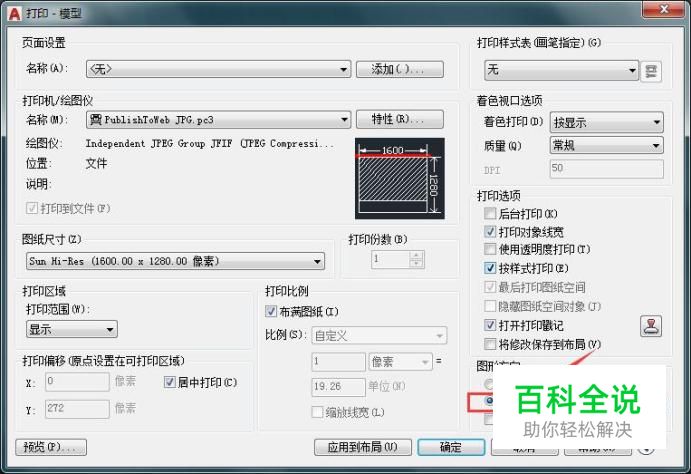Screen dimensions: 691x474
Task: Open the 像素 units dropdown
Action: (x=400, y=362)
